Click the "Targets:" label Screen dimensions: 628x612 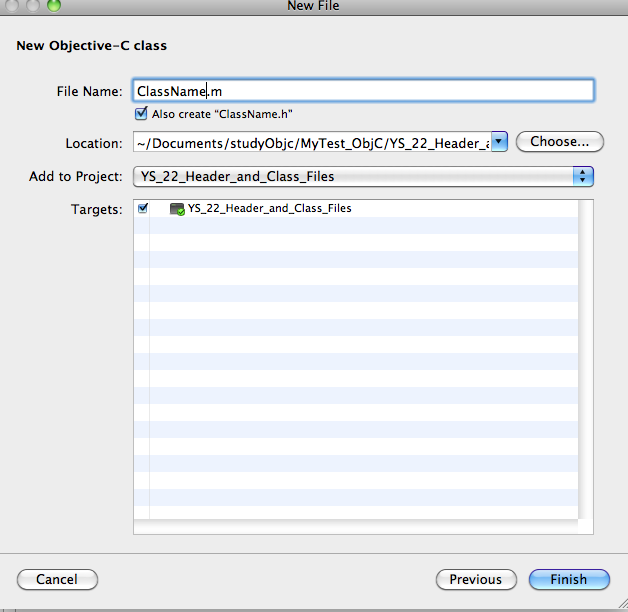(97, 209)
